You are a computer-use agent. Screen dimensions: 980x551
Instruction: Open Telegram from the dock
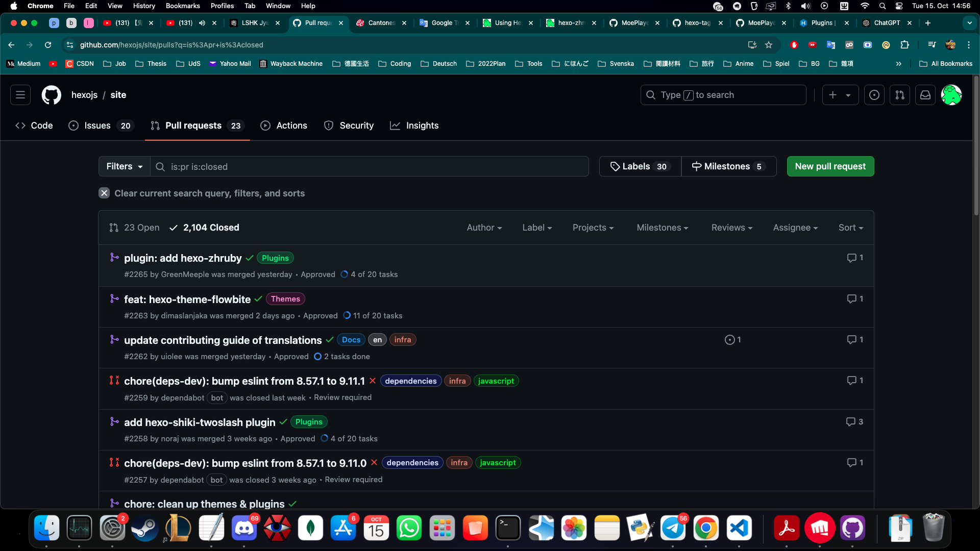(673, 528)
